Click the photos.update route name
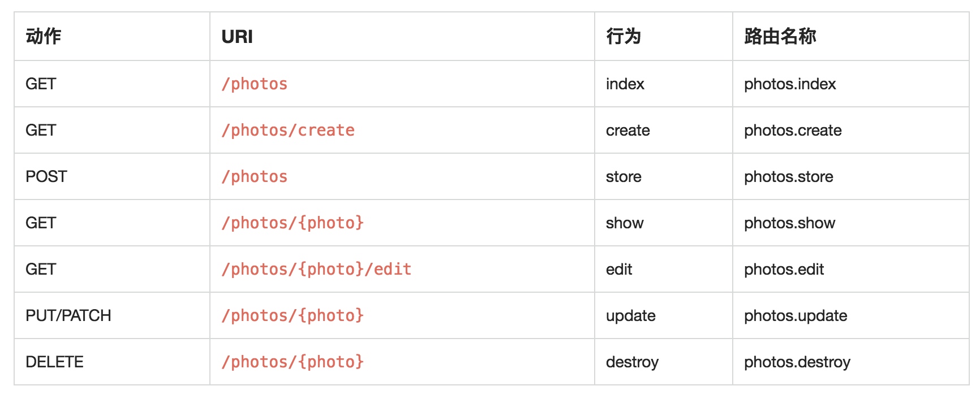This screenshot has height=399, width=980. point(796,316)
